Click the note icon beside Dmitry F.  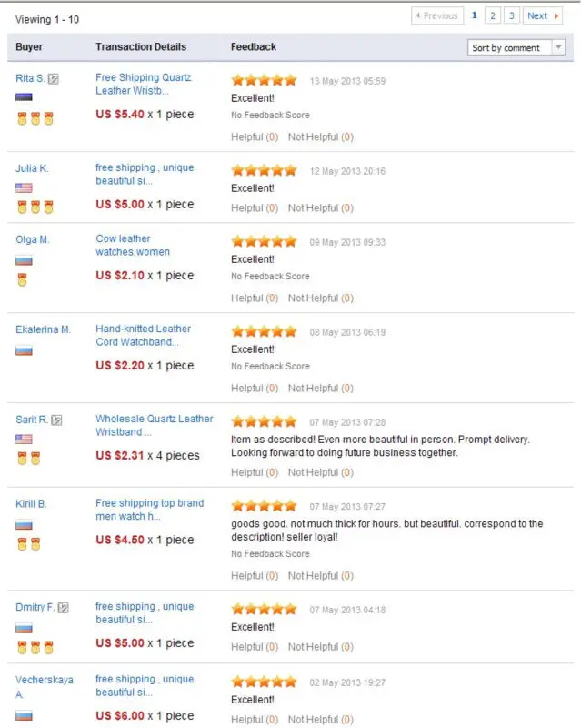(x=63, y=608)
